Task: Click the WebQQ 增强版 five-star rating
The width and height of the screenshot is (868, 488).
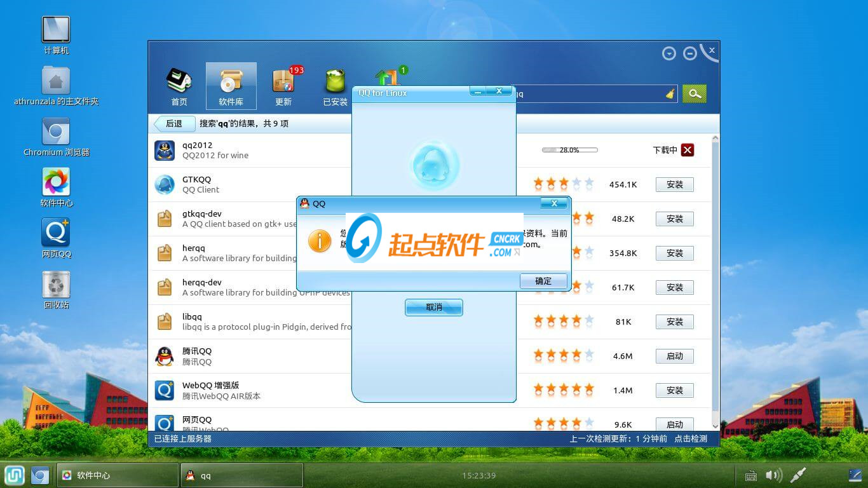Action: [564, 389]
